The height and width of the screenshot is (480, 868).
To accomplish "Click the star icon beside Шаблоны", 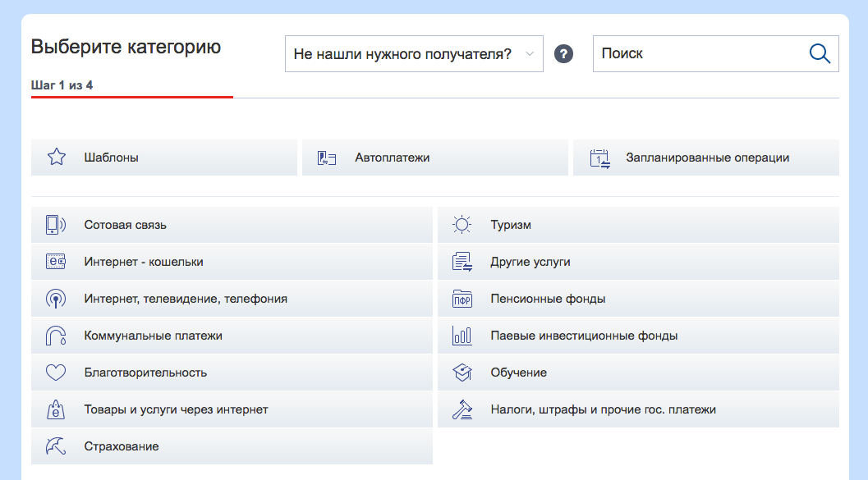I will point(56,158).
